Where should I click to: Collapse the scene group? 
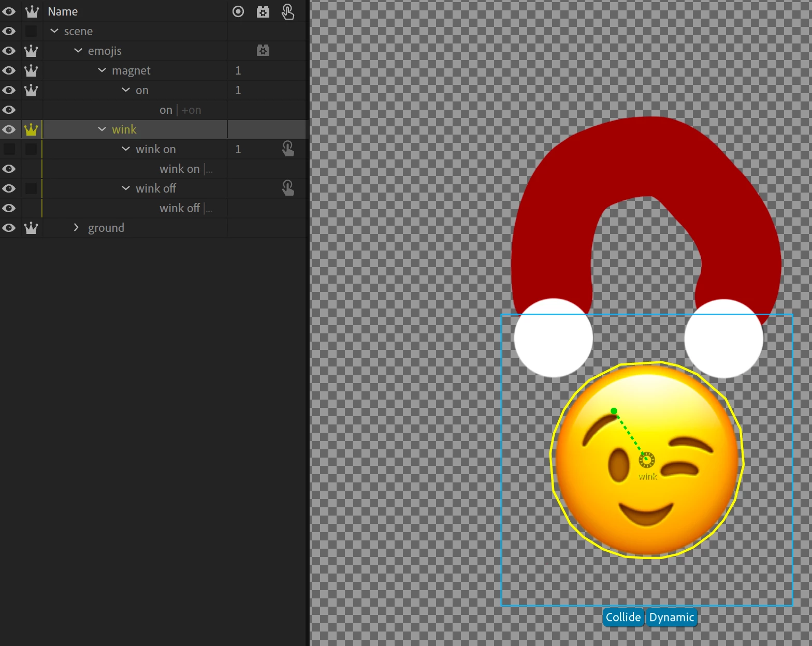pos(54,31)
